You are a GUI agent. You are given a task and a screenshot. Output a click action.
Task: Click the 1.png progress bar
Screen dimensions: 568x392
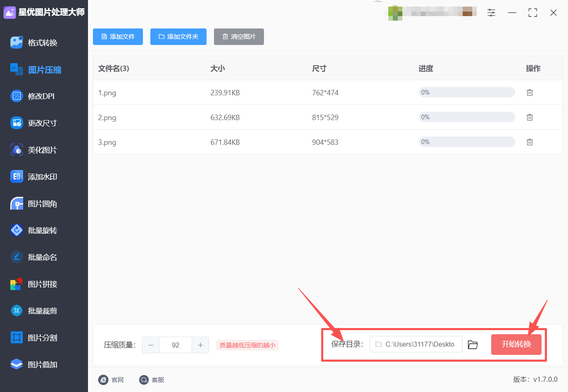[467, 92]
